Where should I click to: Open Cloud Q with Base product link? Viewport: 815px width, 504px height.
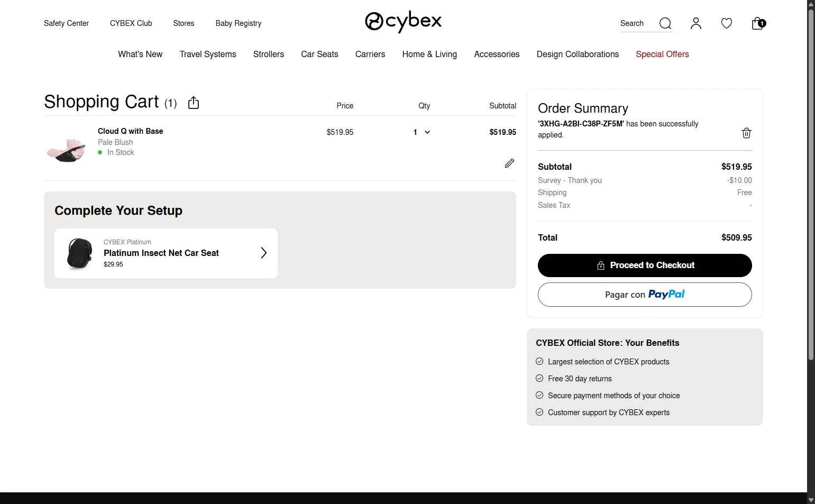(131, 131)
